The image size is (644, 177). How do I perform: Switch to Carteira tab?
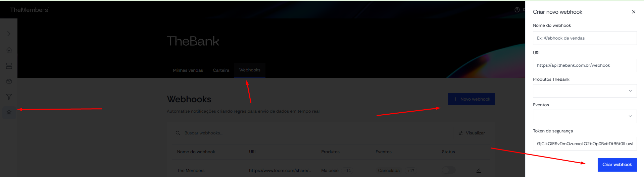221,70
